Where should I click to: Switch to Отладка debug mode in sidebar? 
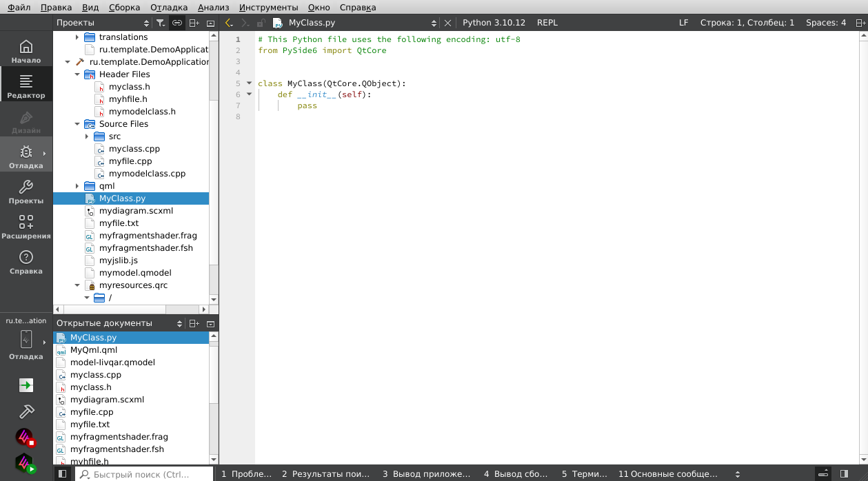[x=26, y=156]
